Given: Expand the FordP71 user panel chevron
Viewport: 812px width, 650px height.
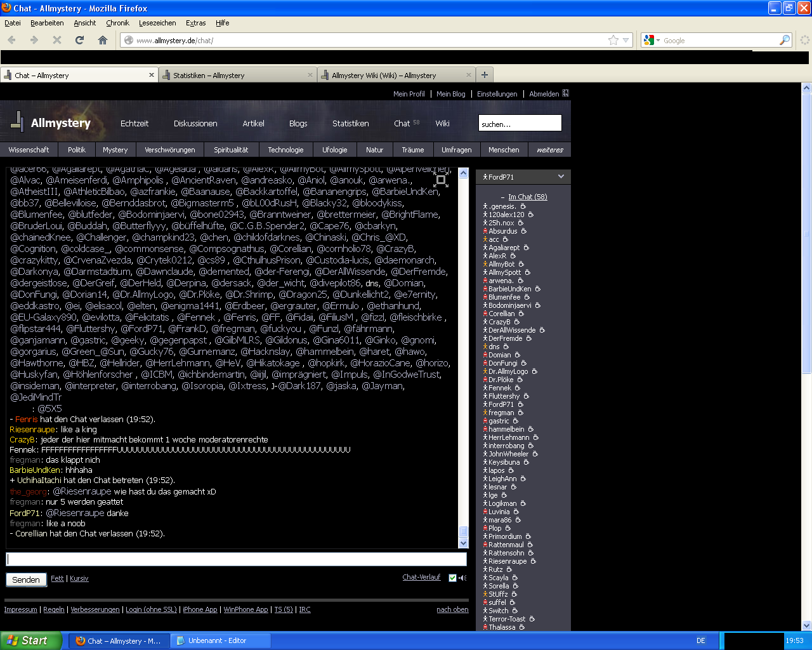Looking at the screenshot, I should [x=561, y=176].
